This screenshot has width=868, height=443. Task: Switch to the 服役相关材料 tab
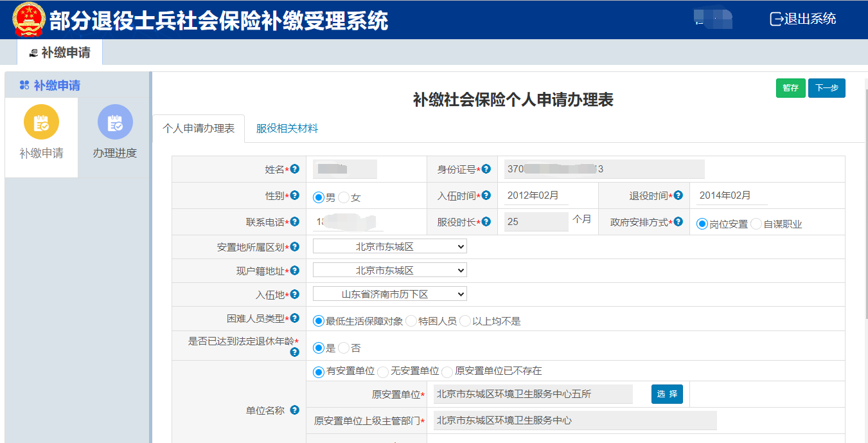(x=287, y=128)
